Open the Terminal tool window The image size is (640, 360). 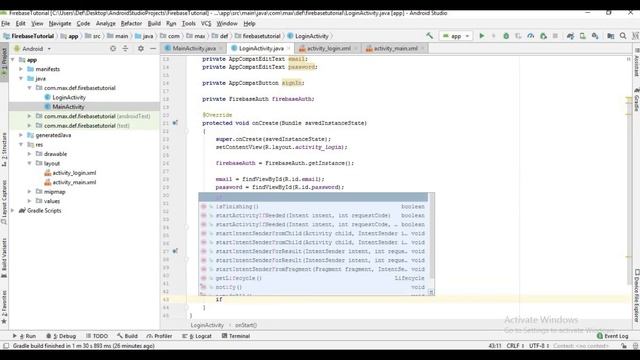click(236, 336)
